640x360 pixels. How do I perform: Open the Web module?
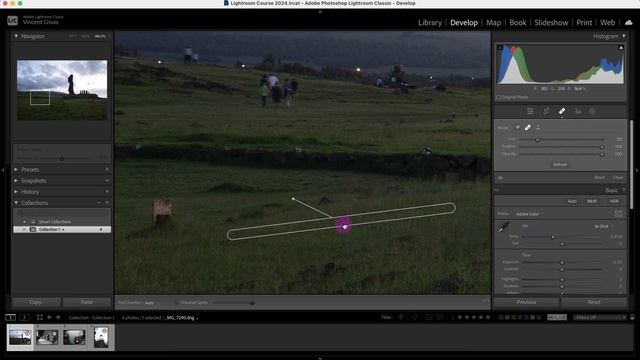(x=607, y=22)
